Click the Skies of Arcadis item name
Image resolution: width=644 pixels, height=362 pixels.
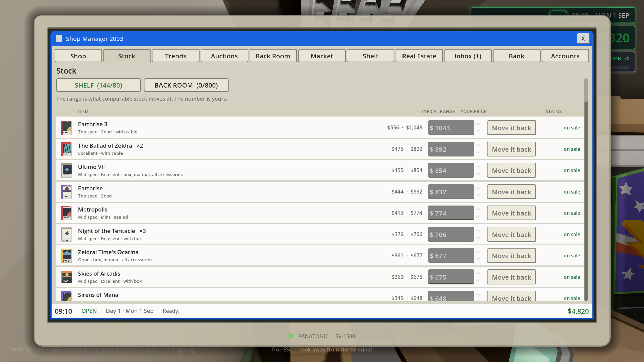coord(99,273)
